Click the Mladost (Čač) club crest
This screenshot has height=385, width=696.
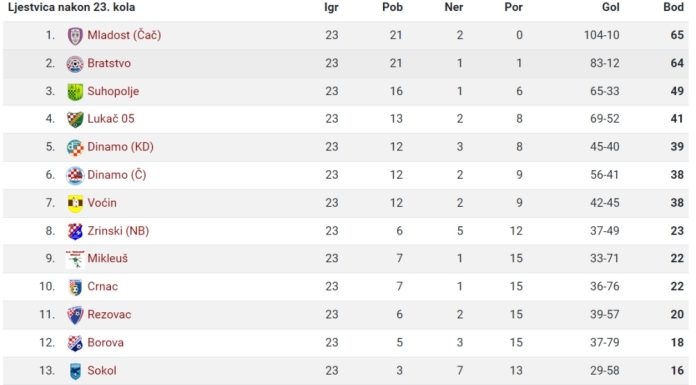tap(75, 36)
